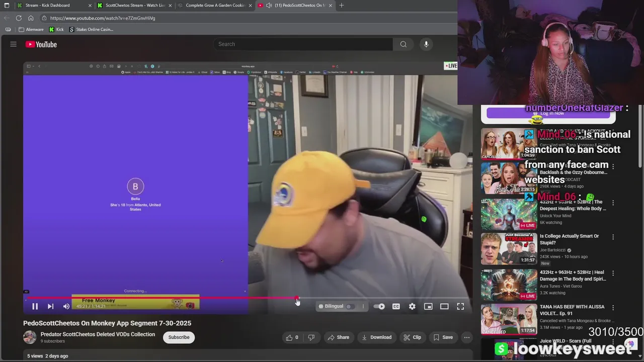Open options for TANA HAS BEEF video
Image resolution: width=644 pixels, height=362 pixels.
(x=613, y=308)
